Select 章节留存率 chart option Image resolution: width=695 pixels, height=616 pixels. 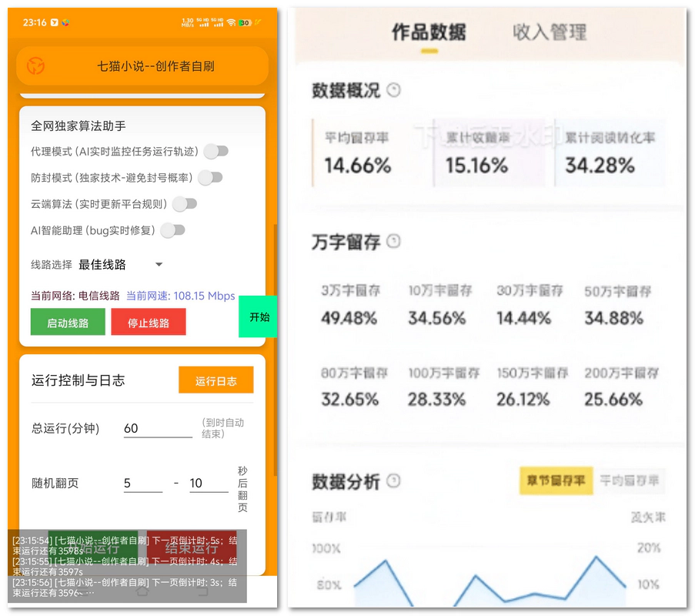(x=556, y=481)
